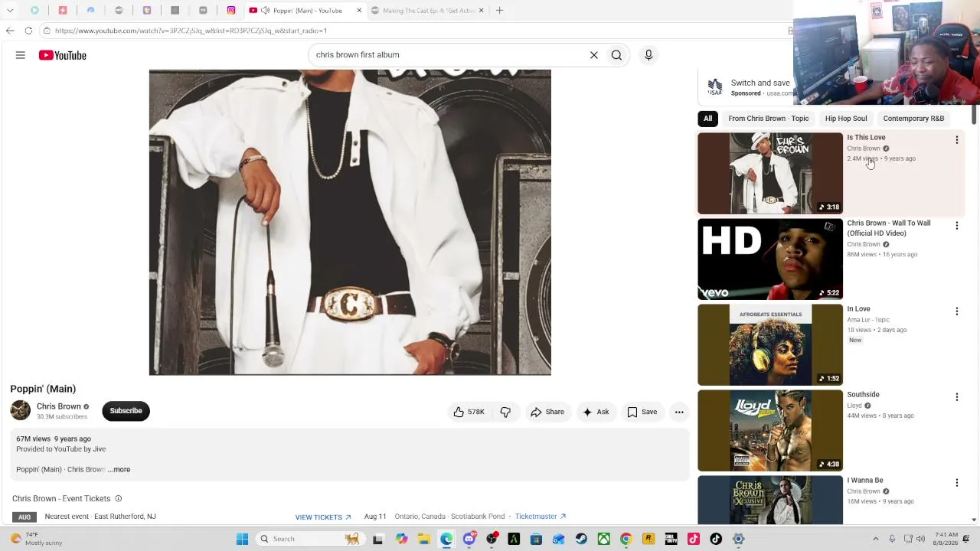
Task: Show hidden system tray icons
Action: coord(877,539)
